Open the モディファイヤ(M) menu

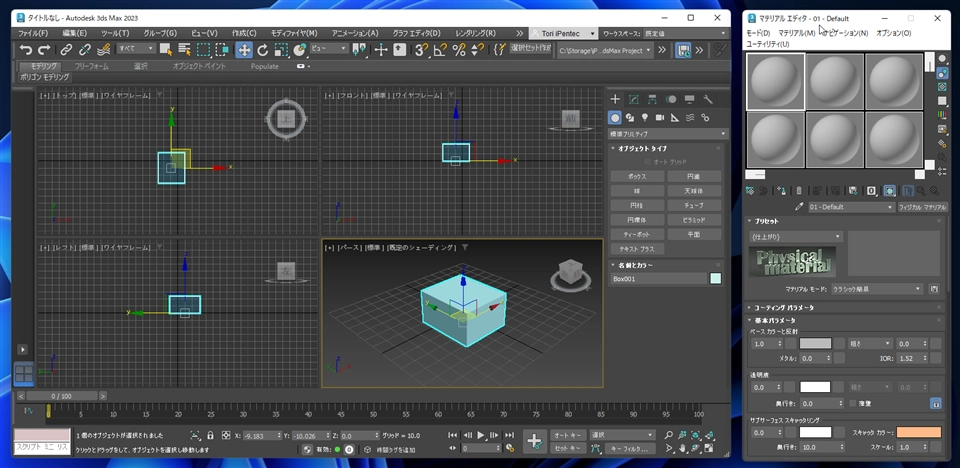tap(294, 33)
